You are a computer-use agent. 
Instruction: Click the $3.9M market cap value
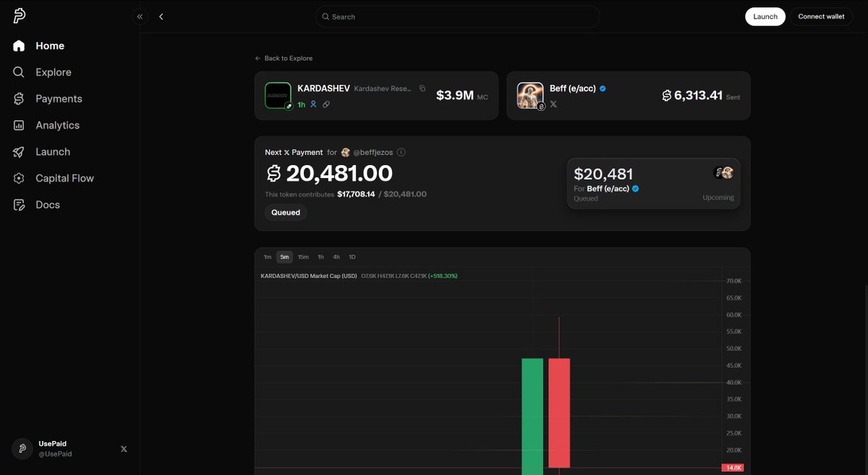[x=455, y=96]
